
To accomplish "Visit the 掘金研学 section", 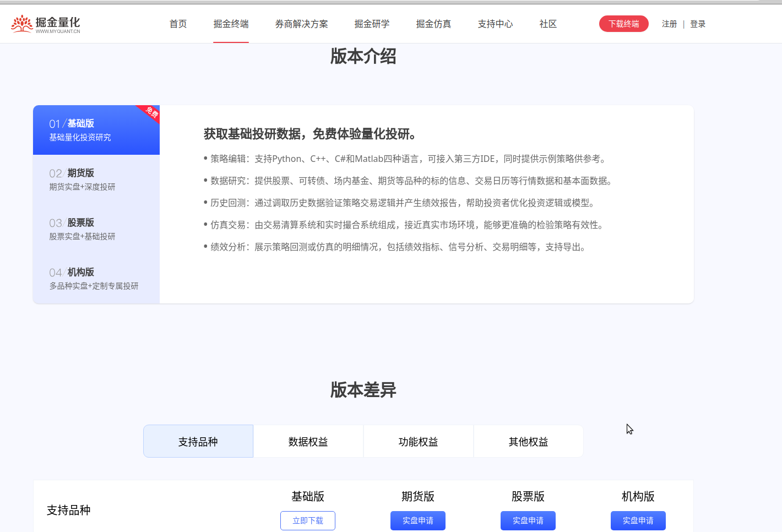I will 372,24.
